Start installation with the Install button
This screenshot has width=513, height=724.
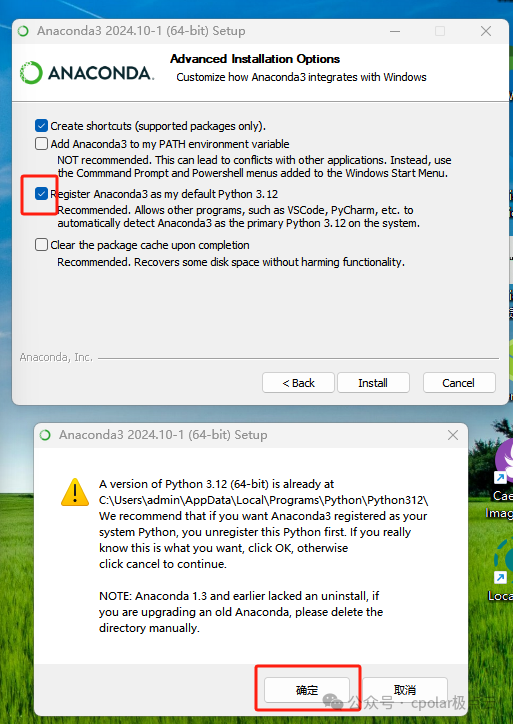(373, 383)
